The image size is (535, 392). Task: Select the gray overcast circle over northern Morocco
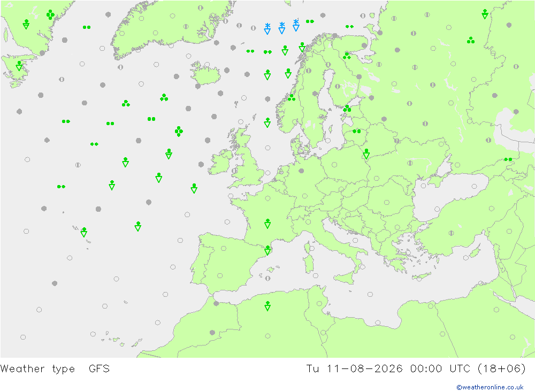pos(216,303)
